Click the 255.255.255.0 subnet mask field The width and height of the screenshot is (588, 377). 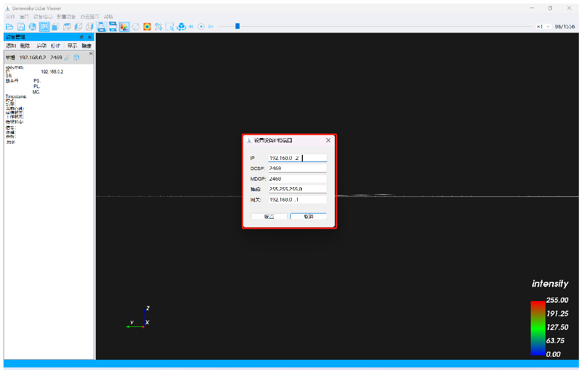tap(298, 189)
